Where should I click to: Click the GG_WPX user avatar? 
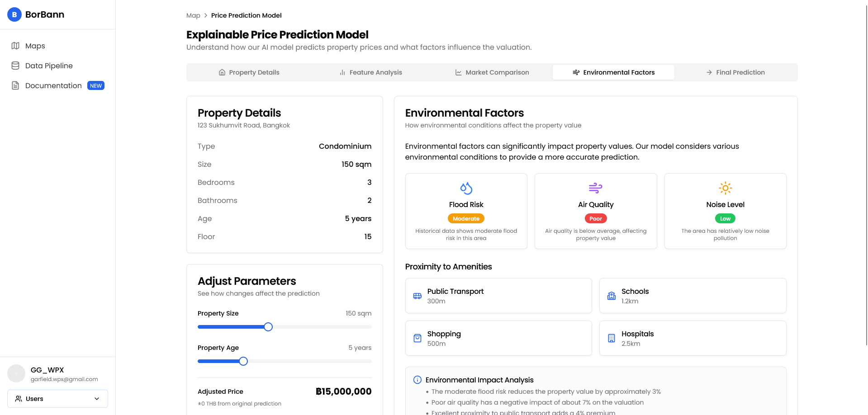coord(16,374)
